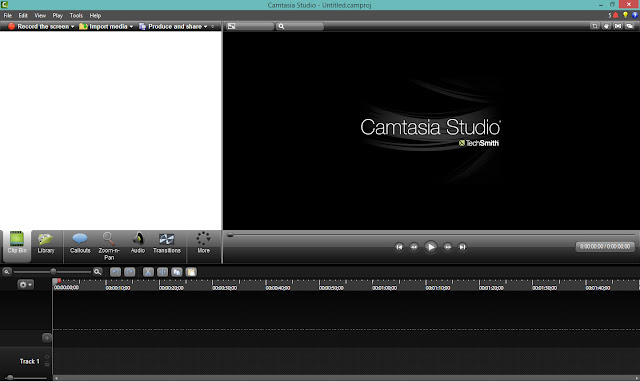Expand Import media dropdown arrow

tap(131, 27)
